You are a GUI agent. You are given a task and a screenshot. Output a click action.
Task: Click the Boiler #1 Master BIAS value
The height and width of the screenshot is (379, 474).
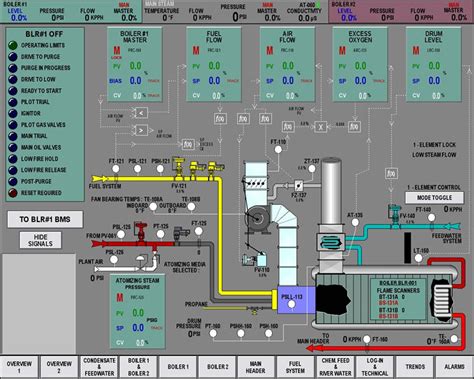pyautogui.click(x=136, y=81)
